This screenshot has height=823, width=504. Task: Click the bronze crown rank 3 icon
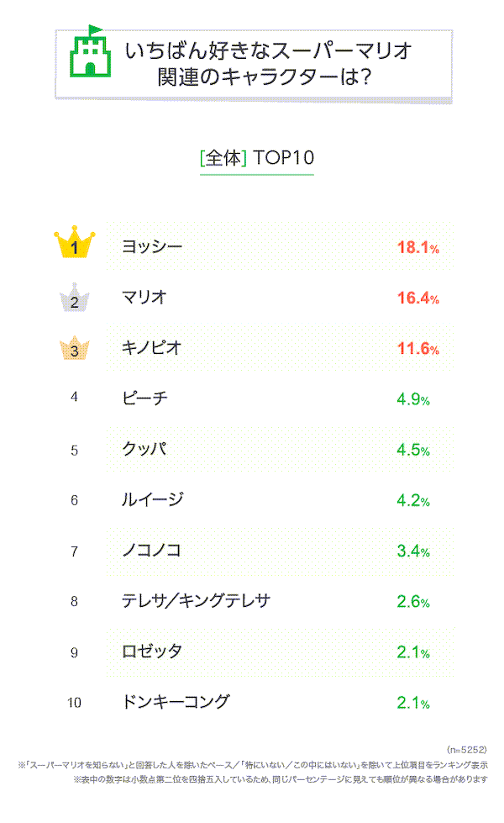click(75, 349)
